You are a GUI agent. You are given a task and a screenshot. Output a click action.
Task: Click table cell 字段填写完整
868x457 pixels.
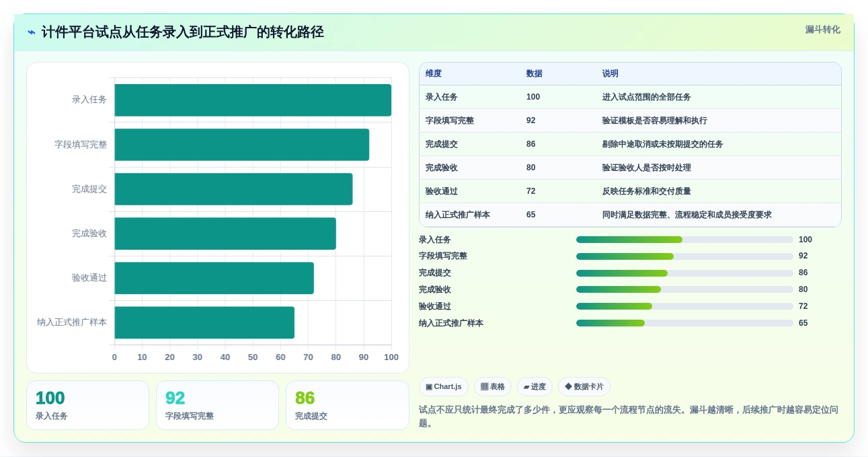coord(450,120)
